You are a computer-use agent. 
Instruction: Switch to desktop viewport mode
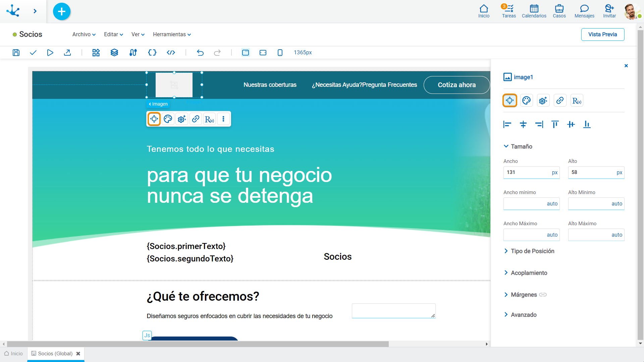tap(246, 53)
